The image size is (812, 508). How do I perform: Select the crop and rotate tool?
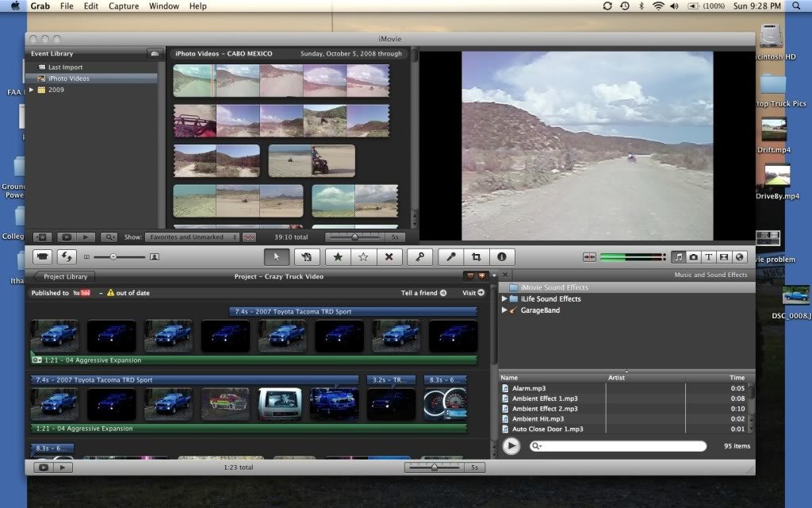point(477,256)
